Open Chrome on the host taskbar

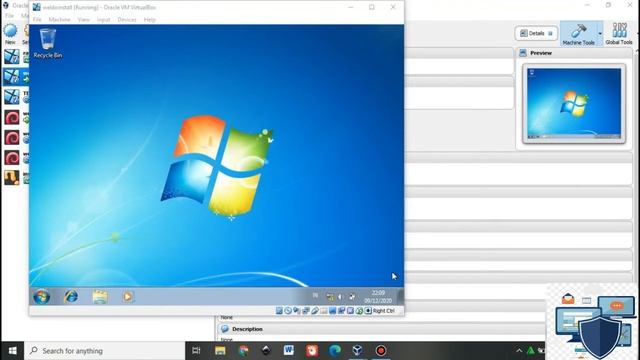pyautogui.click(x=244, y=351)
